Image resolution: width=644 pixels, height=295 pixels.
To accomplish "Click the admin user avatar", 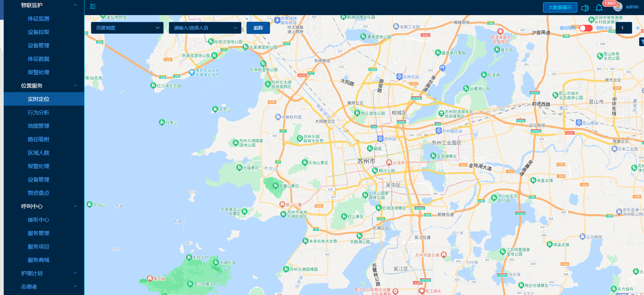I will point(618,7).
